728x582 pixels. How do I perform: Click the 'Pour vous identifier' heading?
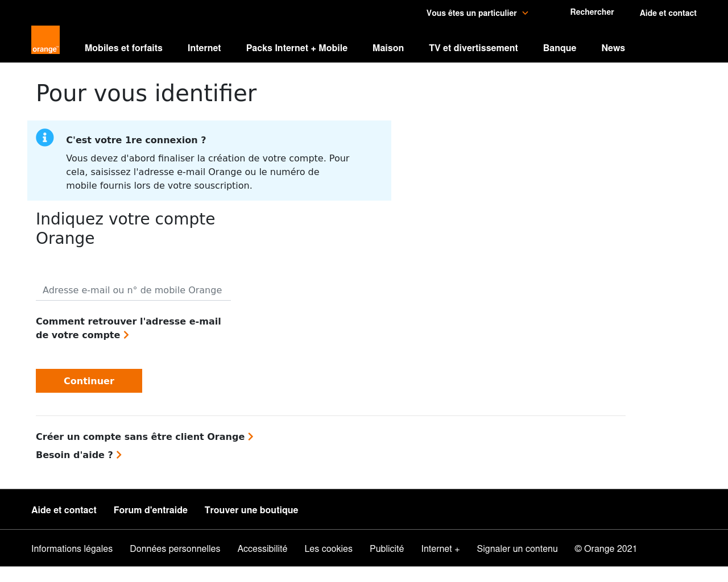click(x=146, y=93)
